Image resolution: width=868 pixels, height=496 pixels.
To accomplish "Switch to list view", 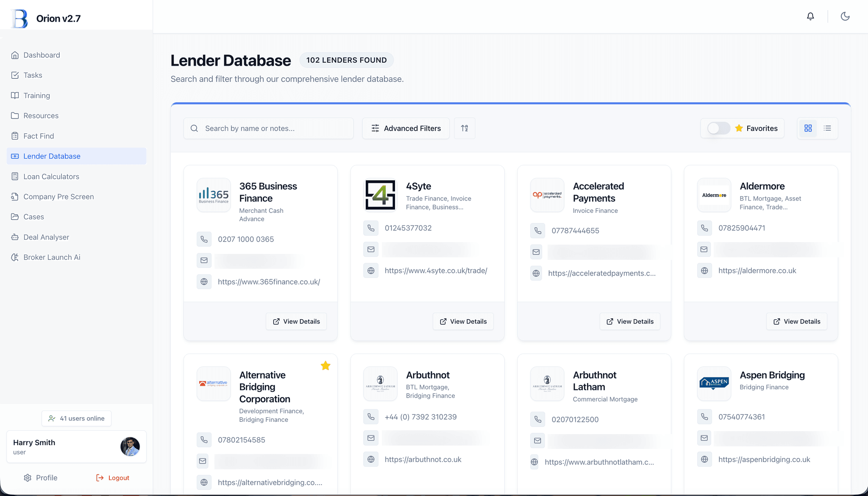I will click(827, 128).
